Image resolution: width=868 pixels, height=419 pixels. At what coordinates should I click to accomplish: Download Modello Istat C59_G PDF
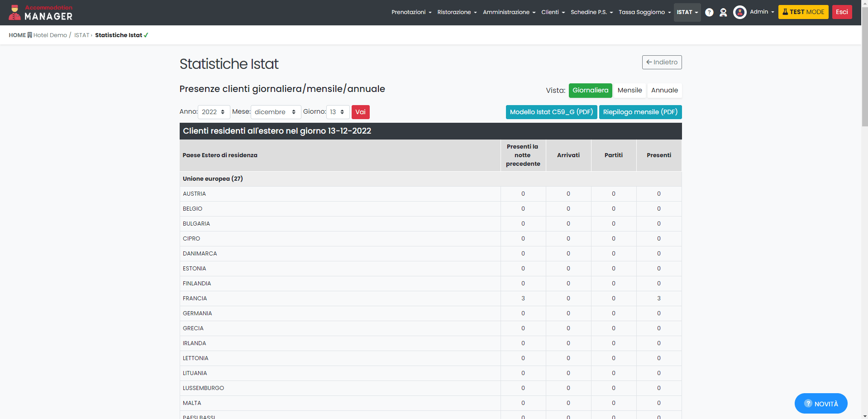click(x=551, y=112)
